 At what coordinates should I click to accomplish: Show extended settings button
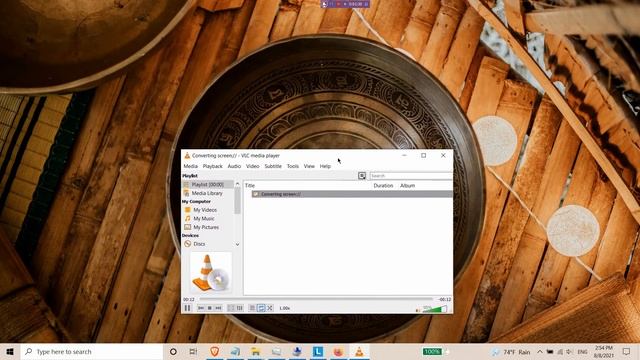[240, 308]
